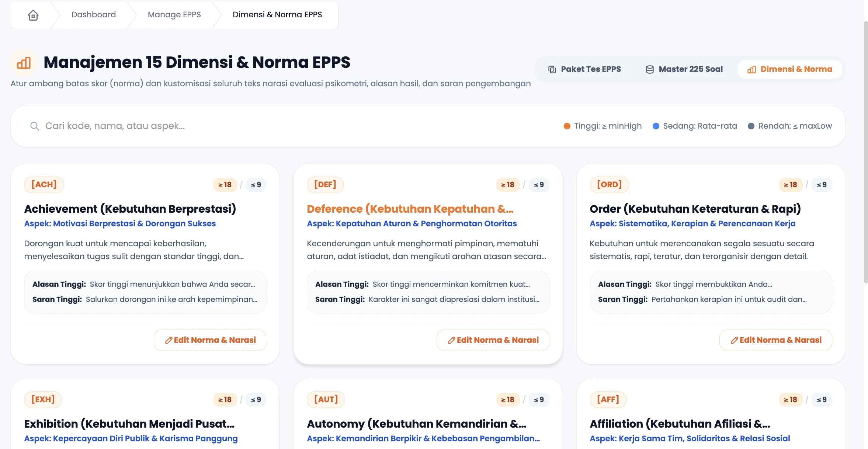Click the pencil icon on ACH card
Viewport: 868px width, 449px height.
(169, 340)
